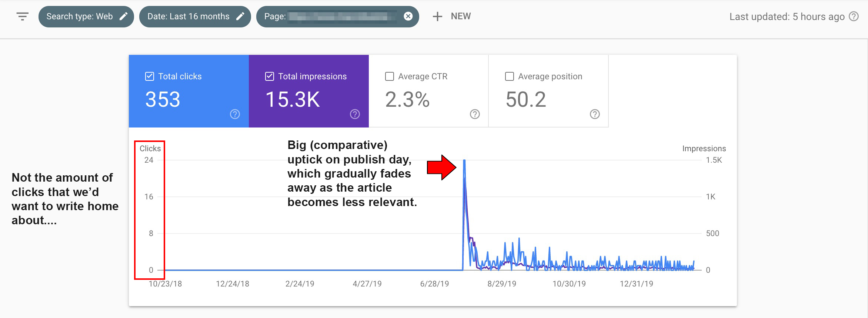868x318 pixels.
Task: Click the help icon on Total impressions card
Action: tap(355, 115)
